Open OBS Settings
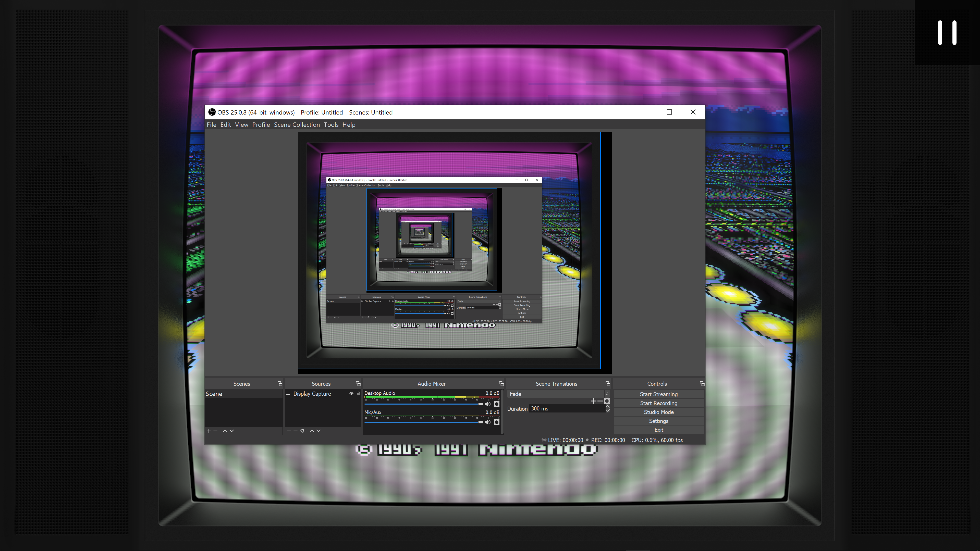This screenshot has height=551, width=980. point(658,421)
